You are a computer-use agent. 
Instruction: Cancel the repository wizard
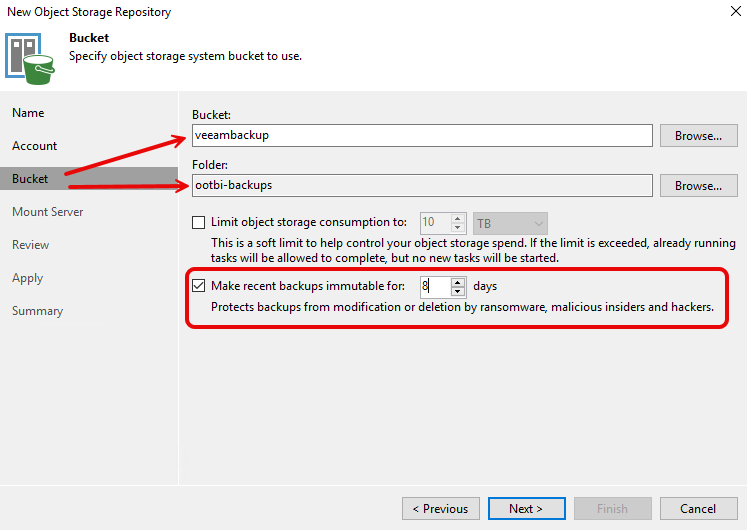point(699,508)
